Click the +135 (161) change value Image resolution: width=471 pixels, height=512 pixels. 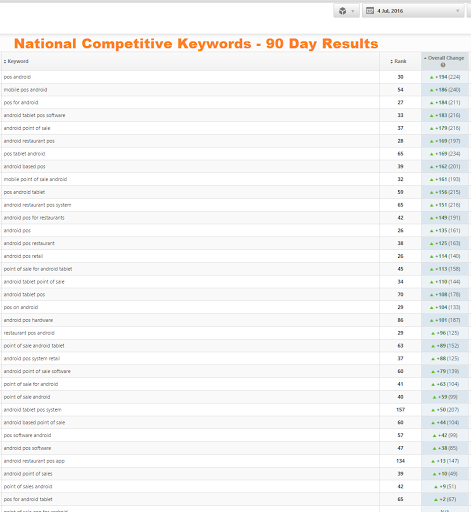[x=445, y=231]
